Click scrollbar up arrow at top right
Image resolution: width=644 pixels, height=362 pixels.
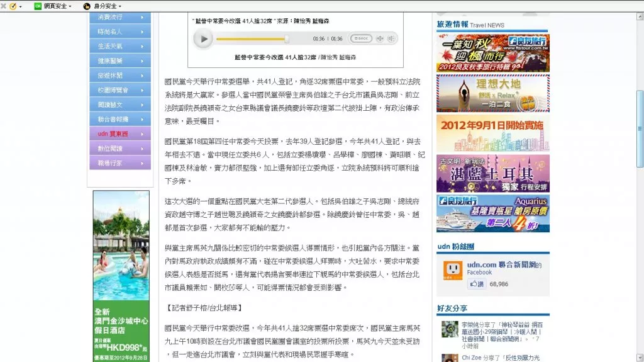pos(640,16)
